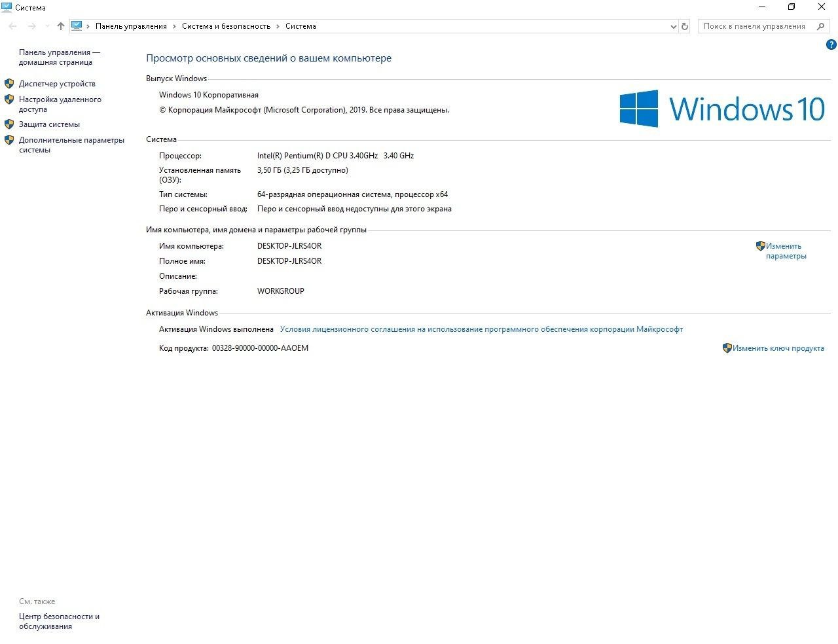Open Дополнительные параметры системы link

(71, 145)
